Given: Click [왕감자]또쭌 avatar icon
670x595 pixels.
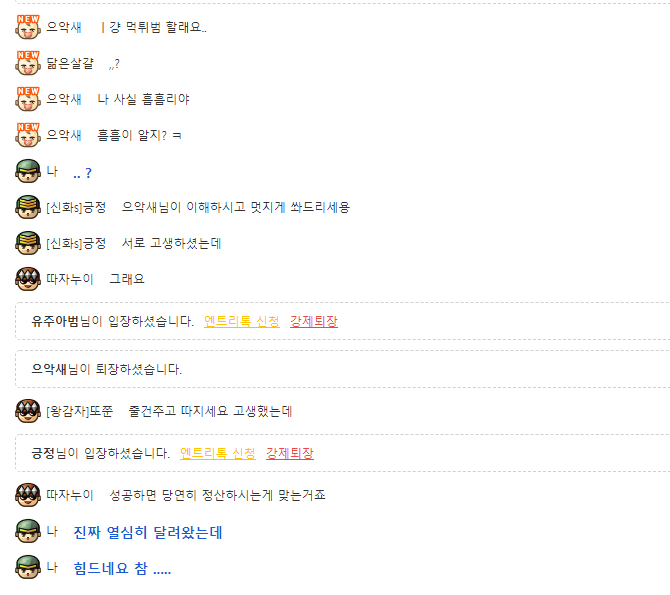Looking at the screenshot, I should coord(28,411).
